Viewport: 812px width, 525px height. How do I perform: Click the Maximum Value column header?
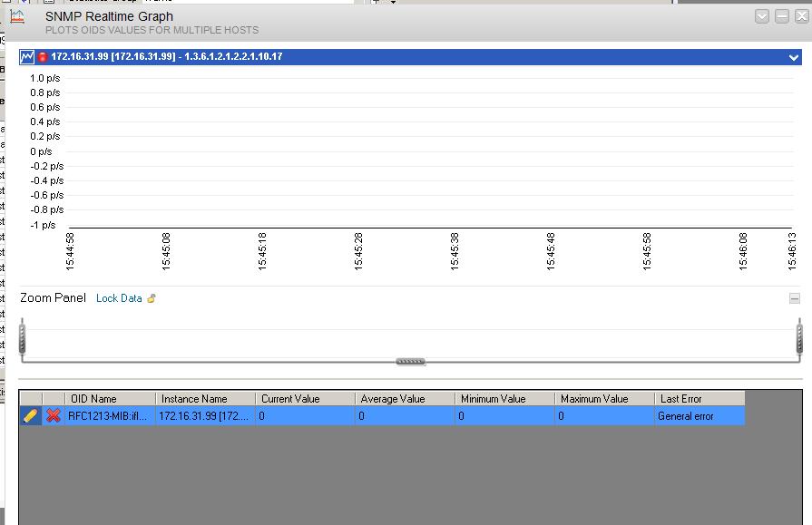click(605, 399)
